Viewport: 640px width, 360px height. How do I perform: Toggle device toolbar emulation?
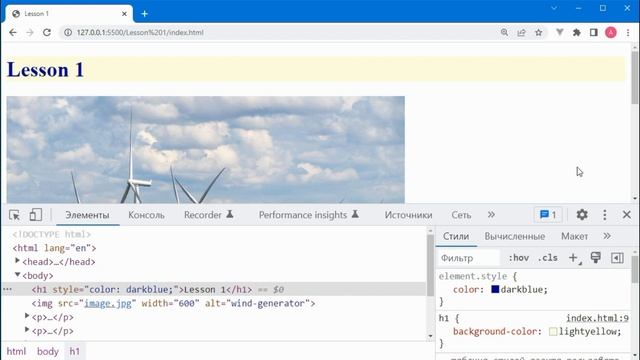pos(36,215)
